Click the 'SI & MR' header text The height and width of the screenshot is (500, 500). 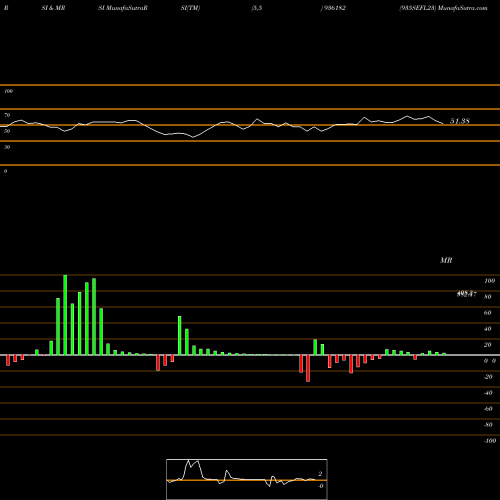[53, 8]
